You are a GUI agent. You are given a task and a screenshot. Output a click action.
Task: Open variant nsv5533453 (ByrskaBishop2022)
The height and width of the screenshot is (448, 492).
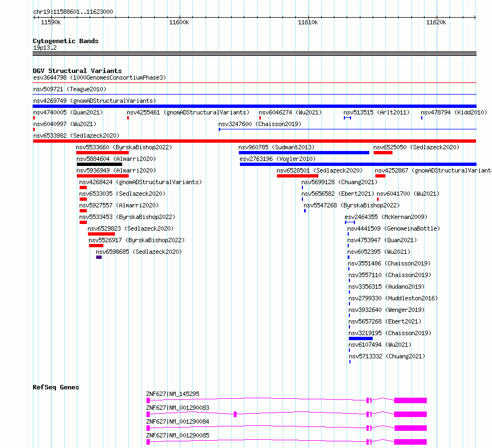point(127,217)
